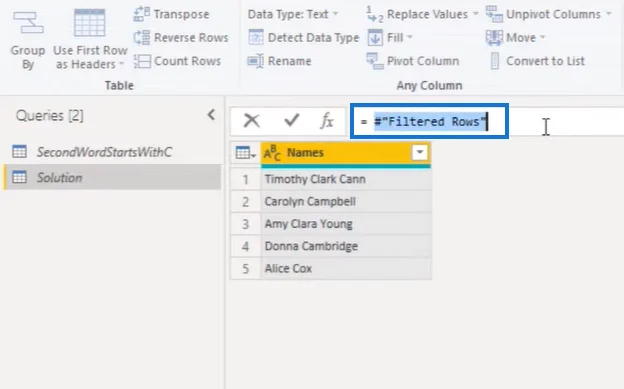Click the Pivot Column label
The height and width of the screenshot is (389, 624).
pyautogui.click(x=423, y=61)
